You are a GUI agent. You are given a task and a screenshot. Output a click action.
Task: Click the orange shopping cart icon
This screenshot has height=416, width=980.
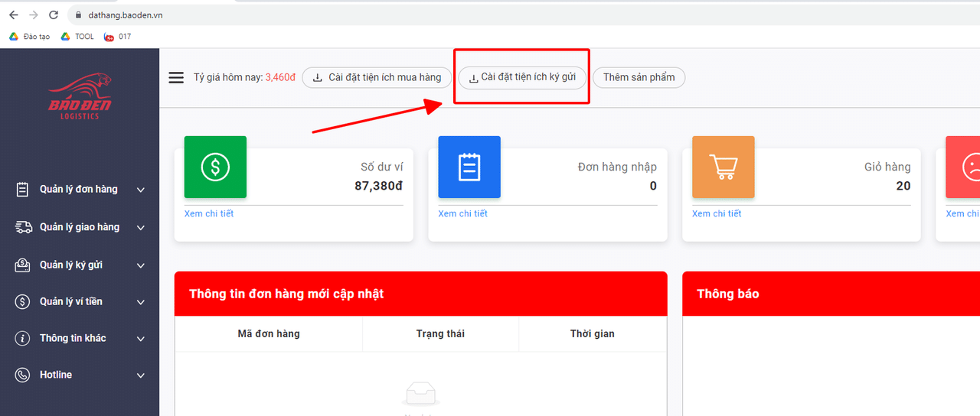(x=723, y=167)
